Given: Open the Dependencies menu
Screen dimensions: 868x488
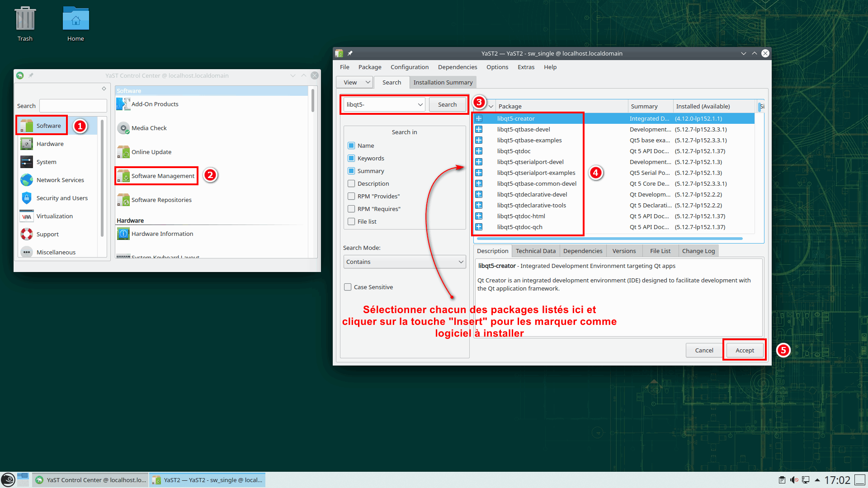Looking at the screenshot, I should pos(458,67).
